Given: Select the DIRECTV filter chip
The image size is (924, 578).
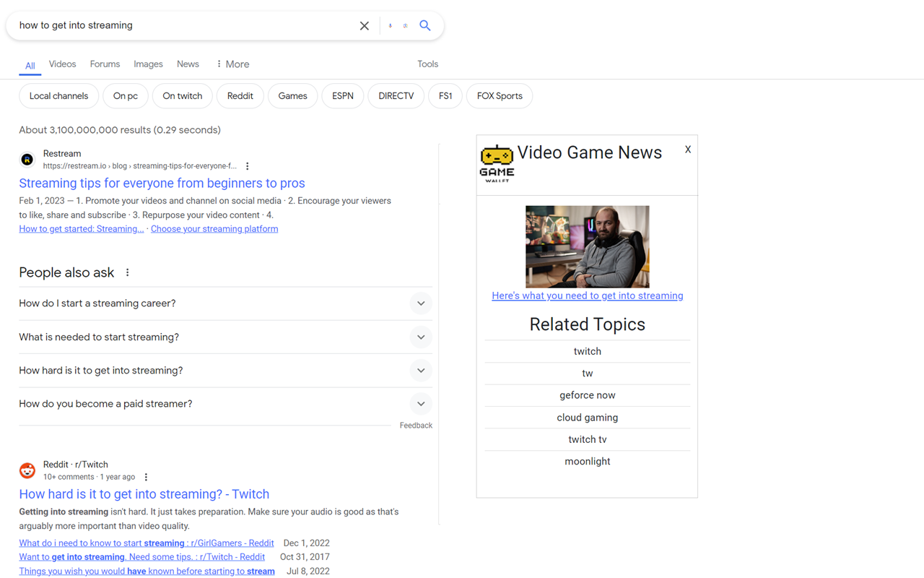Looking at the screenshot, I should point(396,96).
